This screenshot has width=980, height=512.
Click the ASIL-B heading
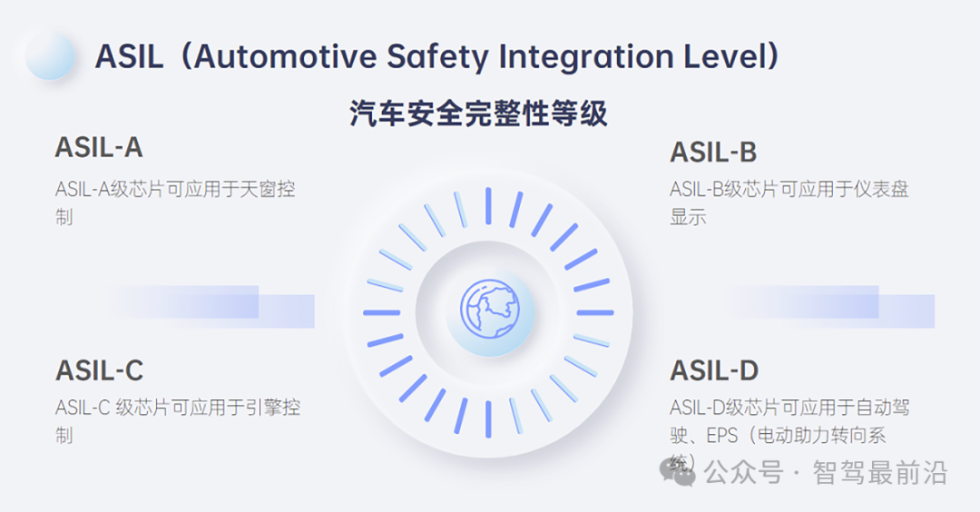[713, 153]
